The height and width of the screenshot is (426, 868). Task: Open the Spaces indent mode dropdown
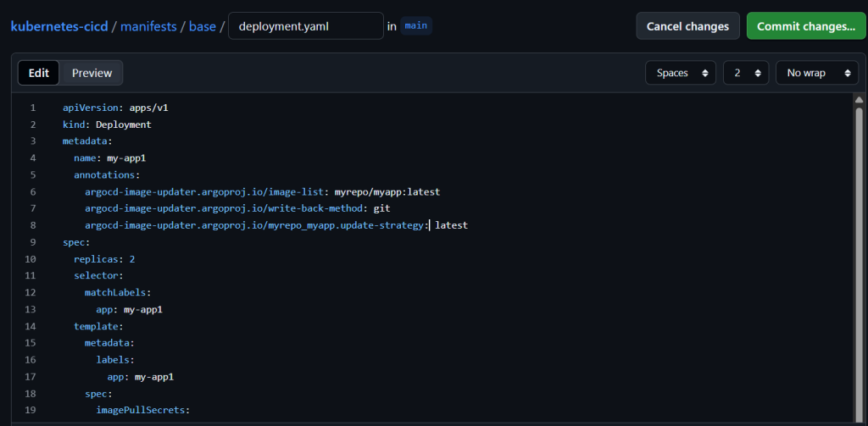pyautogui.click(x=681, y=73)
